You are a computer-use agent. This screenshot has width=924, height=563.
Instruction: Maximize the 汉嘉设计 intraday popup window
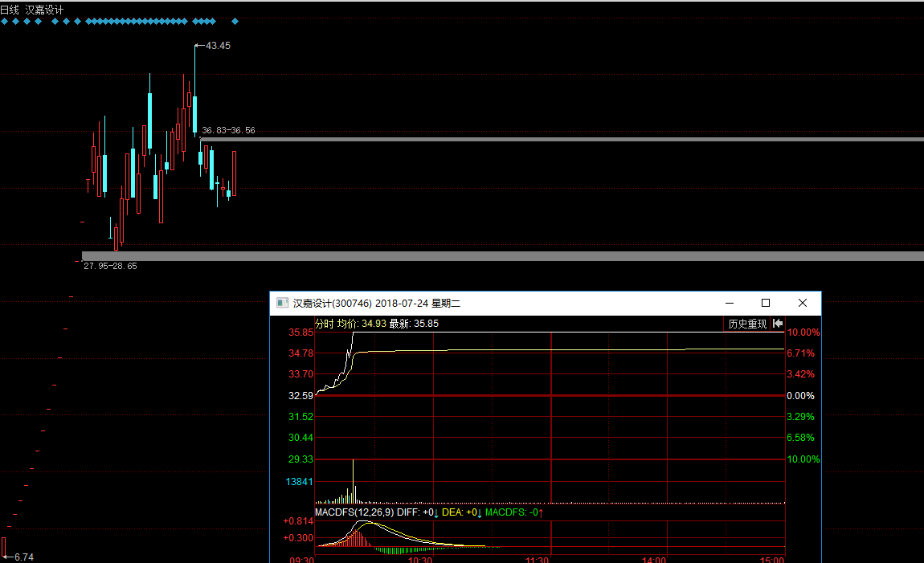[x=766, y=303]
